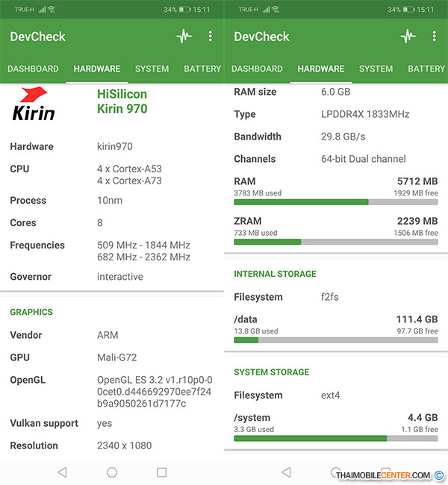Tap the back navigation triangle in right screen
This screenshot has height=485, width=448.
[x=287, y=472]
